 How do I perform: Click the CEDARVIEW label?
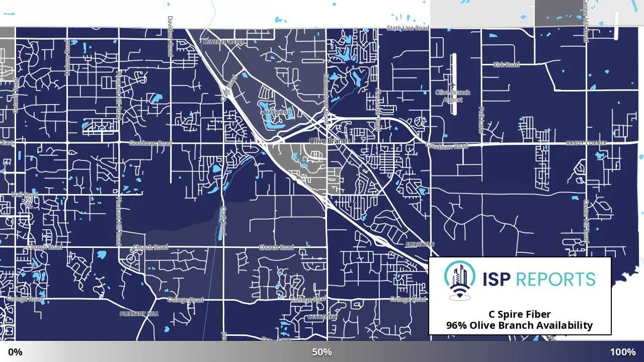tap(322, 317)
